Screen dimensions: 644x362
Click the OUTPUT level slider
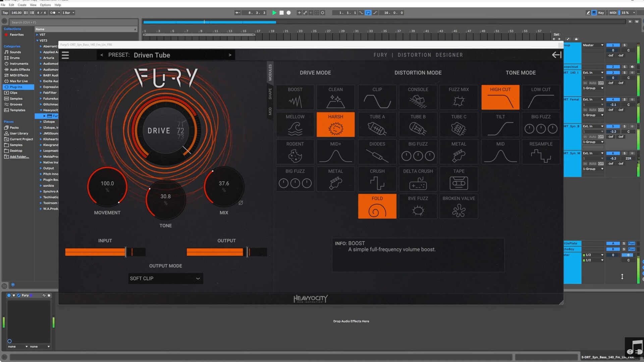click(227, 252)
